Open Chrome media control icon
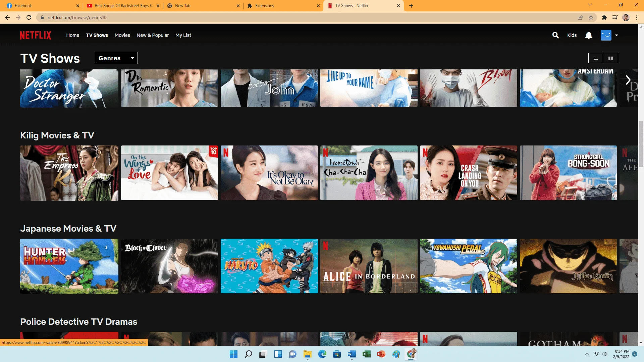 [615, 17]
